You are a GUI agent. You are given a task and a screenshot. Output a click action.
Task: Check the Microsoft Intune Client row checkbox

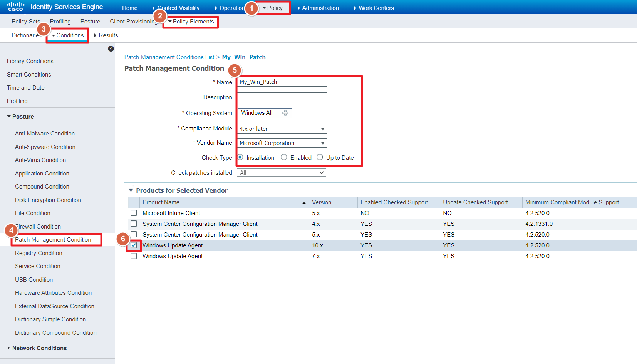click(x=134, y=213)
